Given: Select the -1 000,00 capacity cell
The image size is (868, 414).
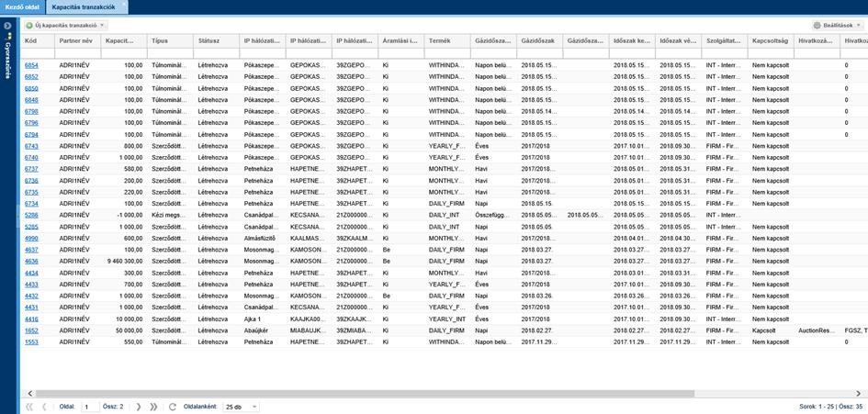Looking at the screenshot, I should (125, 215).
